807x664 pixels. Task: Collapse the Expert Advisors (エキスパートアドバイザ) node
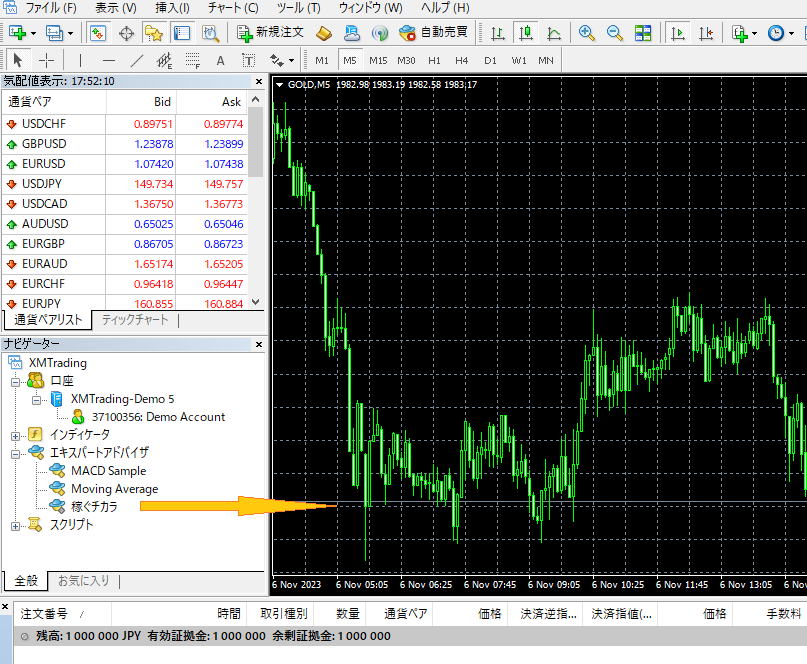15,453
